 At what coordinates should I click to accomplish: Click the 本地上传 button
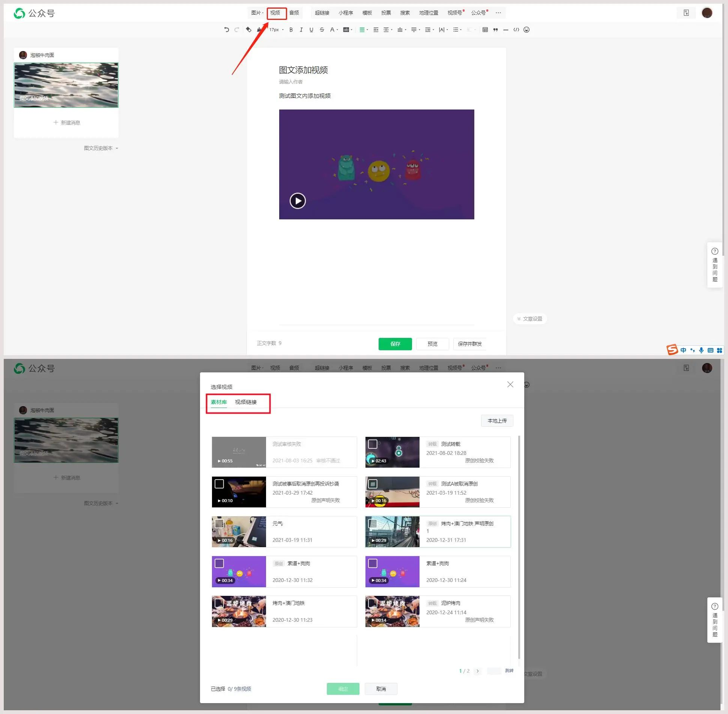(x=497, y=421)
